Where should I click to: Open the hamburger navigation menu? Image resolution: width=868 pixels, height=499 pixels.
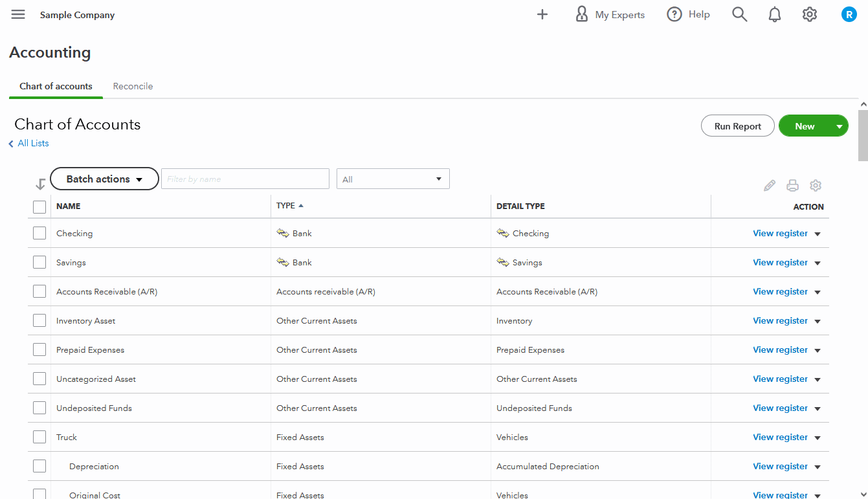(17, 14)
